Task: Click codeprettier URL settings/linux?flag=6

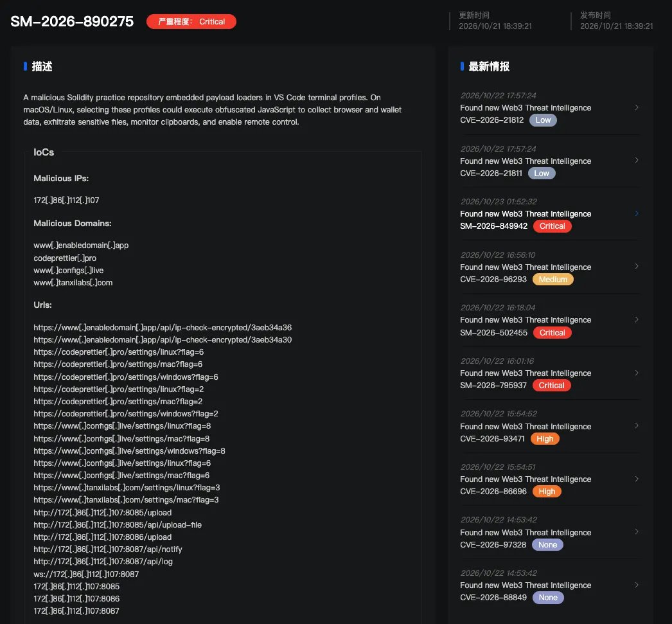Action: [119, 352]
